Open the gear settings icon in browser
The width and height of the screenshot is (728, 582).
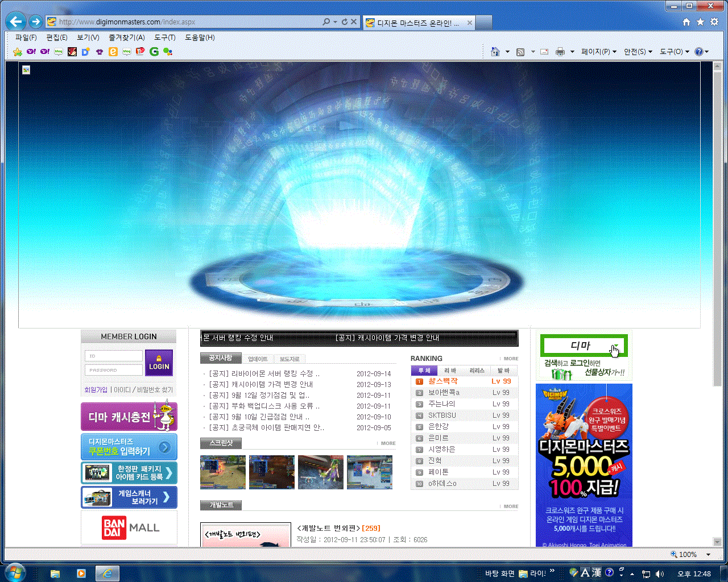(714, 22)
